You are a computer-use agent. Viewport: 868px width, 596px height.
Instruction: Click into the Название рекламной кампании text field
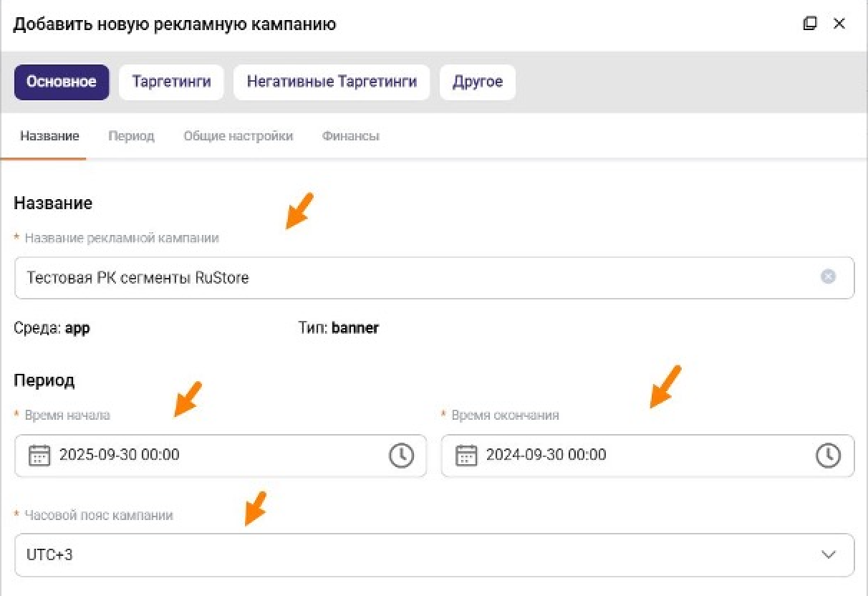(415, 277)
